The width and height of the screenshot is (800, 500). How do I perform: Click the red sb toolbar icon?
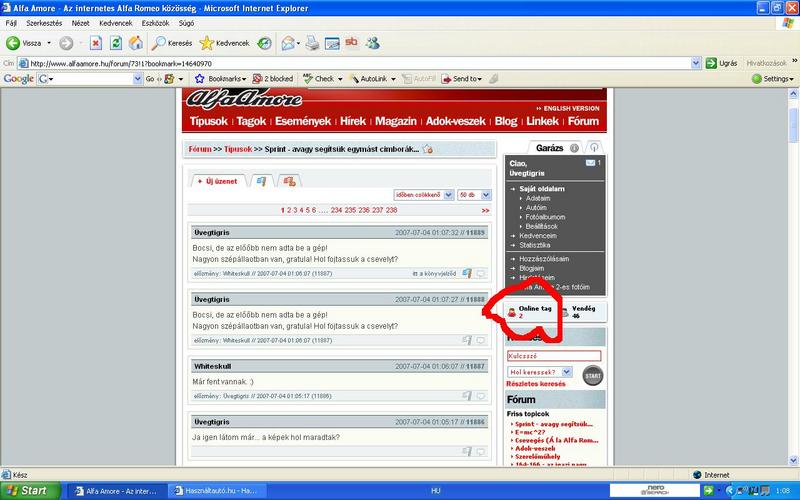click(x=351, y=42)
